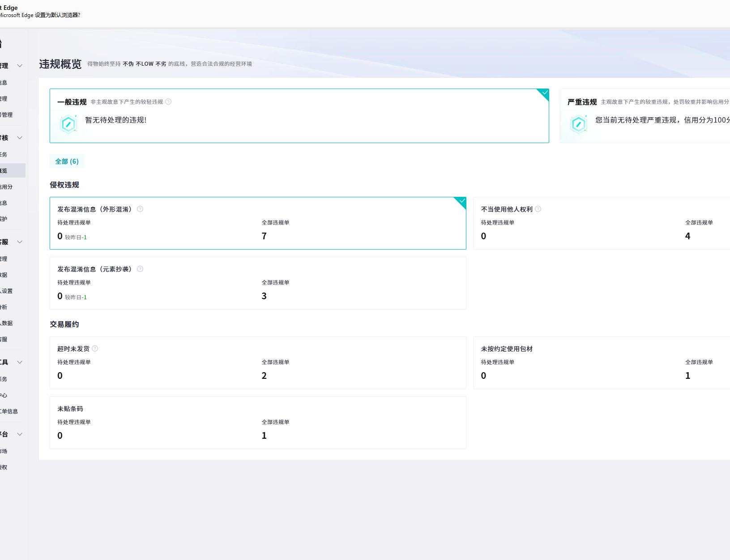The width and height of the screenshot is (730, 560).
Task: Click total violations count 7 for 外形混淆
Action: coord(264,236)
